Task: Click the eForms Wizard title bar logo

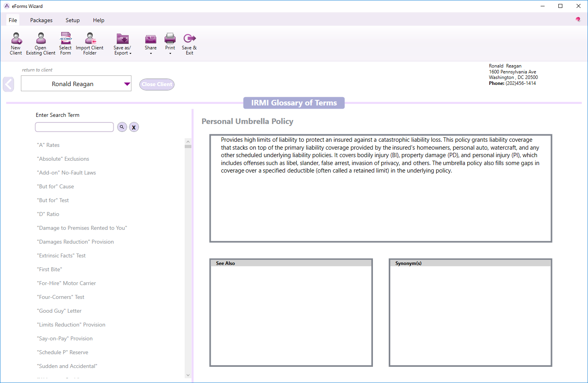Action: 7,6
